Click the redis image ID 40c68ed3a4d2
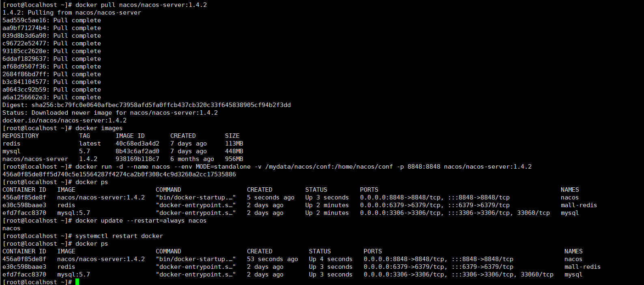 coord(137,144)
